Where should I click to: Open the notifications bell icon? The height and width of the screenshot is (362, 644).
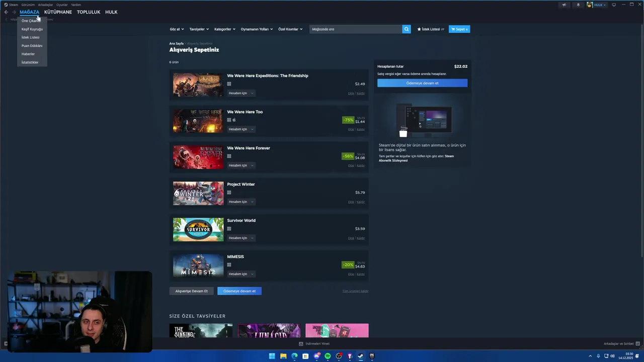(x=578, y=5)
